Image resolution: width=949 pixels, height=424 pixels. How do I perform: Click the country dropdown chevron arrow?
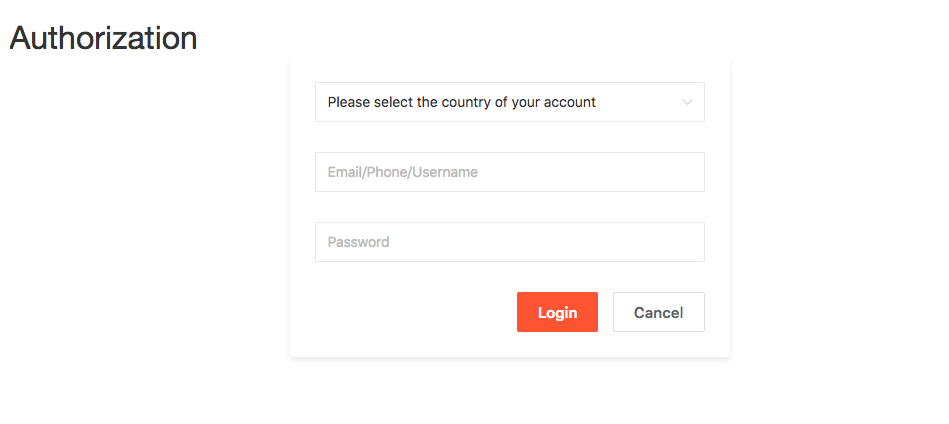[687, 102]
